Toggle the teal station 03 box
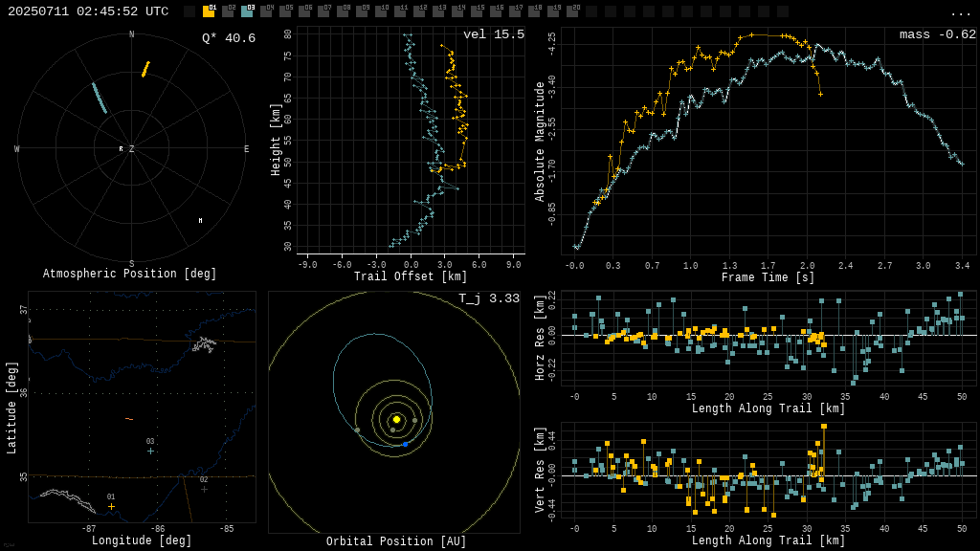This screenshot has height=551, width=980. [247, 11]
